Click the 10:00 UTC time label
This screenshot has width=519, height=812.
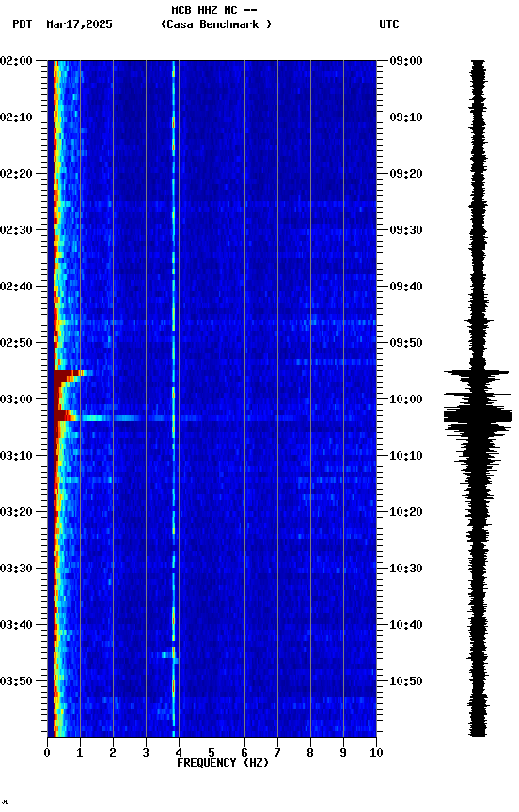tap(406, 399)
